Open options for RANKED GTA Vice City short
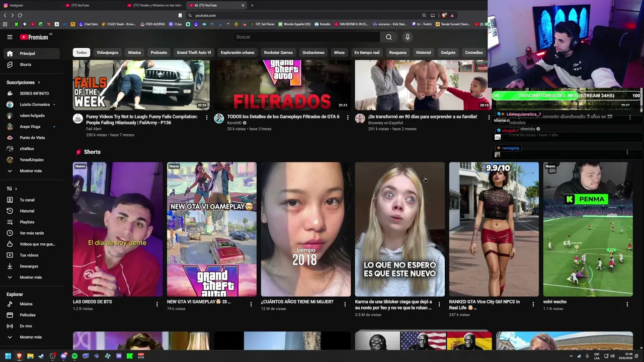644x362 pixels. (533, 304)
